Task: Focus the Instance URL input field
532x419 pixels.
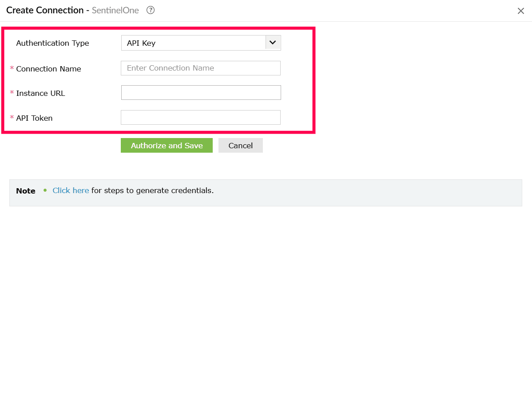Action: click(x=201, y=93)
